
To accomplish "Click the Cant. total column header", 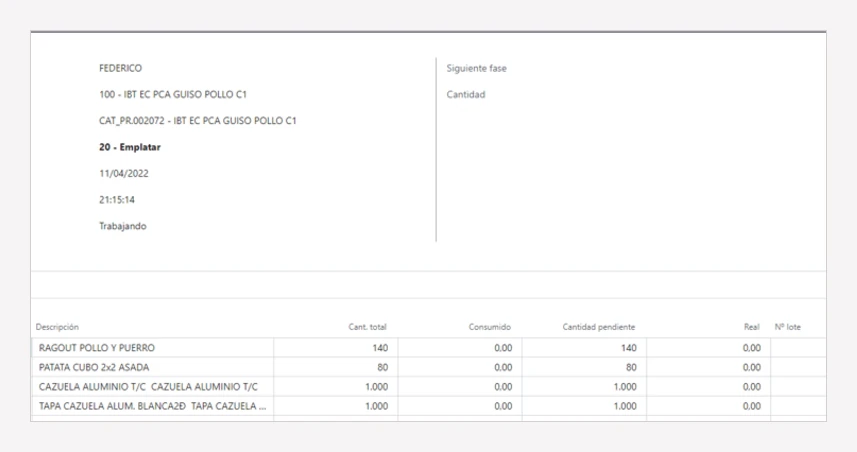I will coord(367,327).
